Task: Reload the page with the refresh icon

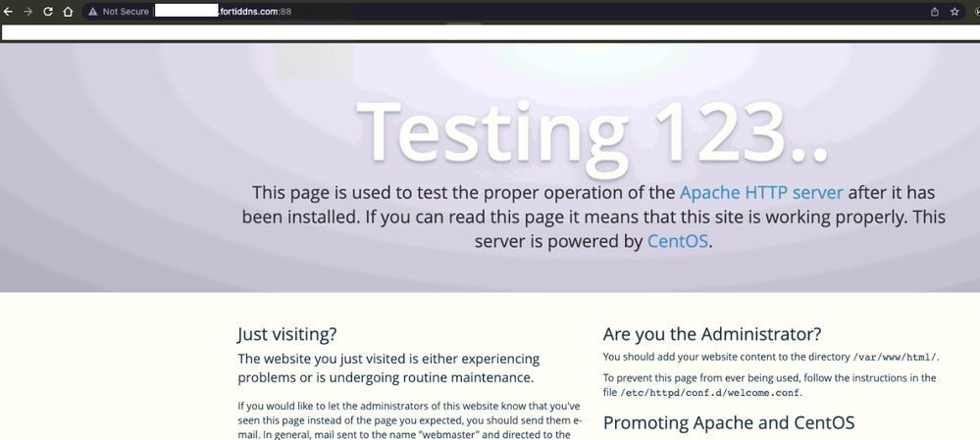Action: pyautogui.click(x=47, y=11)
